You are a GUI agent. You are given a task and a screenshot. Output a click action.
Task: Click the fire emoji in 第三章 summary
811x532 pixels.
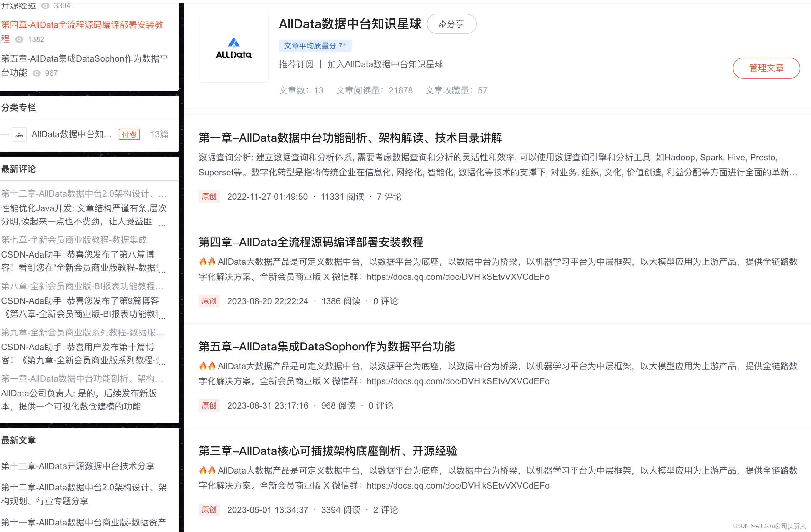tap(207, 470)
